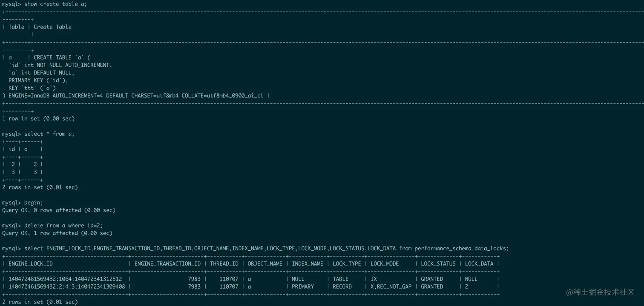Image resolution: width=644 pixels, height=306 pixels.
Task: Select the OBJECT_NAME column header in the result table
Action: [265, 264]
